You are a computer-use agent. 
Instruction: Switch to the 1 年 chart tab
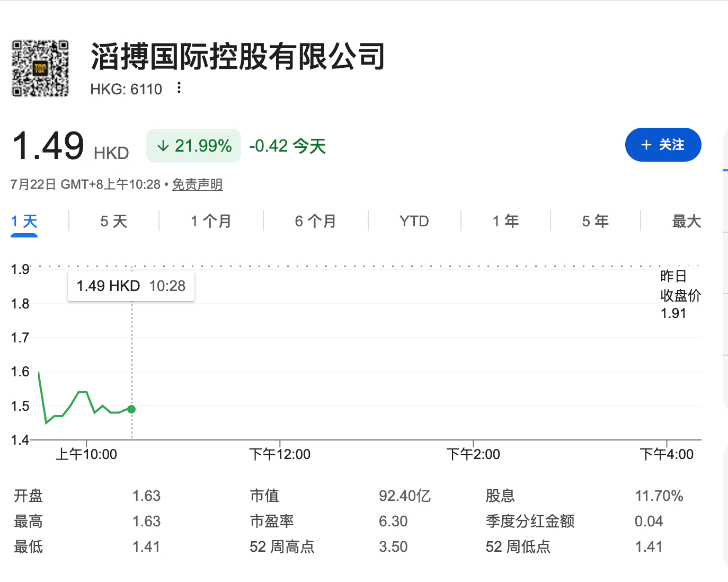point(505,221)
